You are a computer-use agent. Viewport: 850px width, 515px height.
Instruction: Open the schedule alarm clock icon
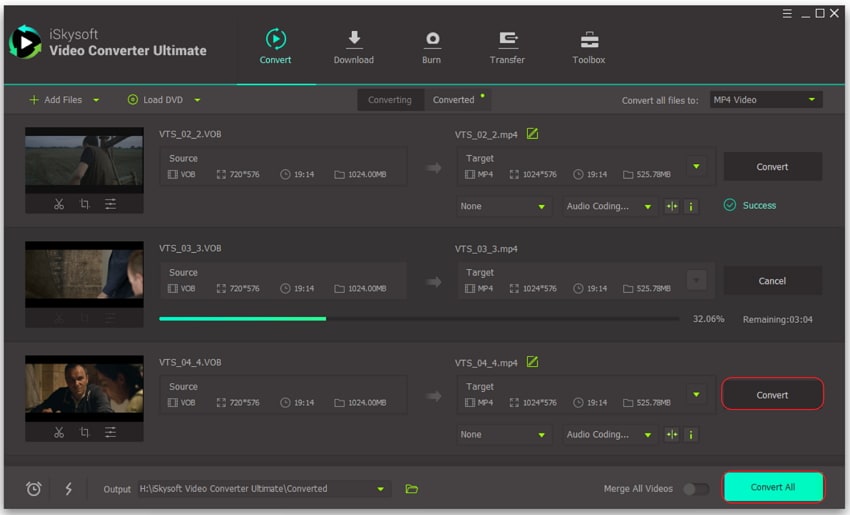click(34, 488)
